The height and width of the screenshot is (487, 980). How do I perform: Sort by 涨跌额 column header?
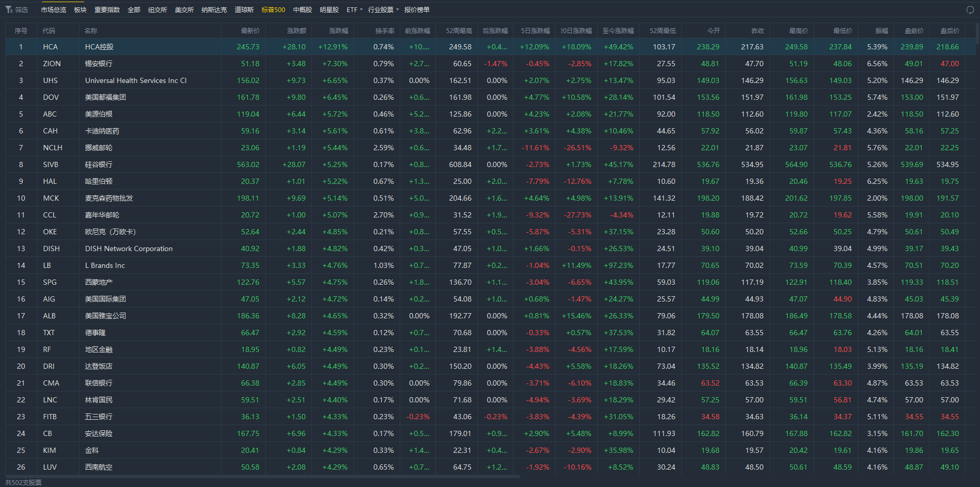(297, 30)
